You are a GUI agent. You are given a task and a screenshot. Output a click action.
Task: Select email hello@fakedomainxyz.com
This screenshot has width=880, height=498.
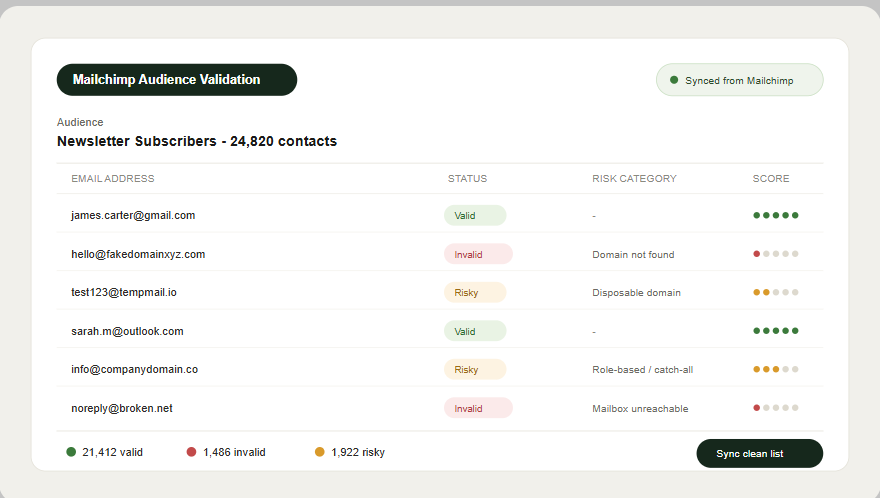pyautogui.click(x=138, y=254)
